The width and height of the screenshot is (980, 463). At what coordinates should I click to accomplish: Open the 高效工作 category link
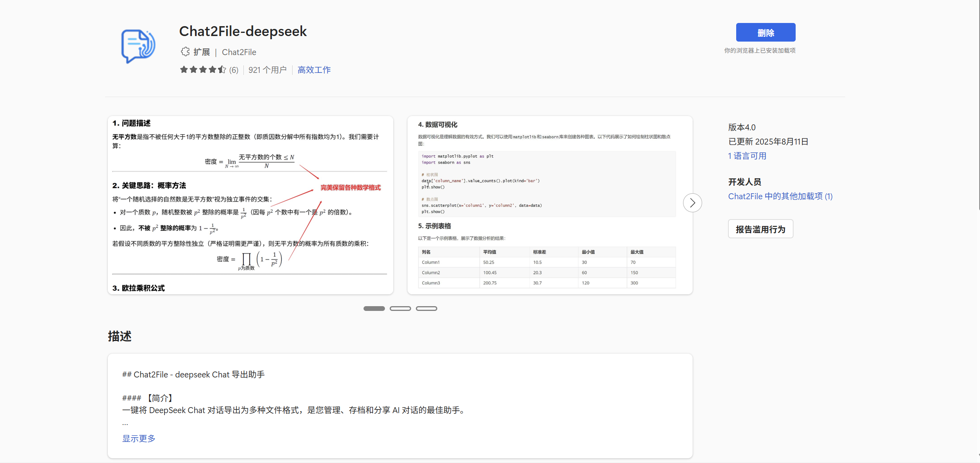point(314,70)
